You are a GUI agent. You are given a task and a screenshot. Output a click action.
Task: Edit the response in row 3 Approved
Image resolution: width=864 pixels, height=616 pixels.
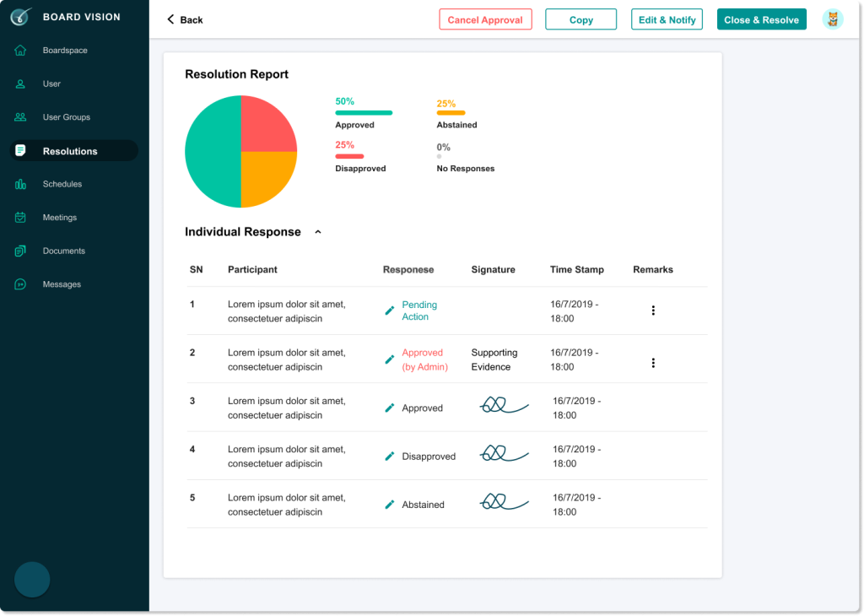tap(389, 408)
